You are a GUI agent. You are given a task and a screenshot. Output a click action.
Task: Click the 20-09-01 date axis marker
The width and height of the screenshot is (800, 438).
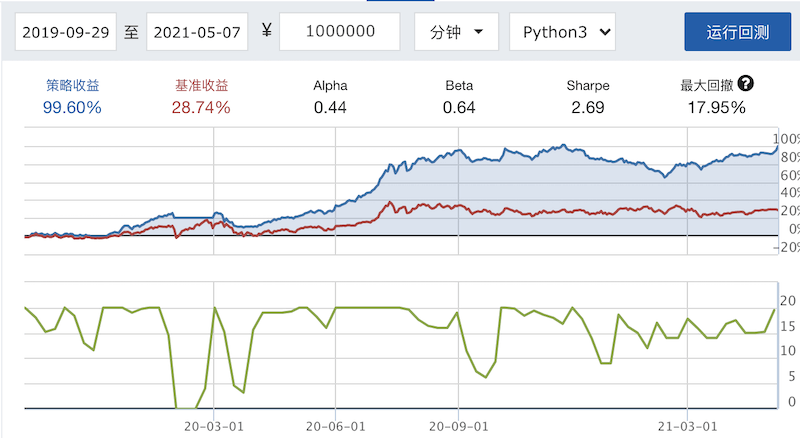point(457,425)
